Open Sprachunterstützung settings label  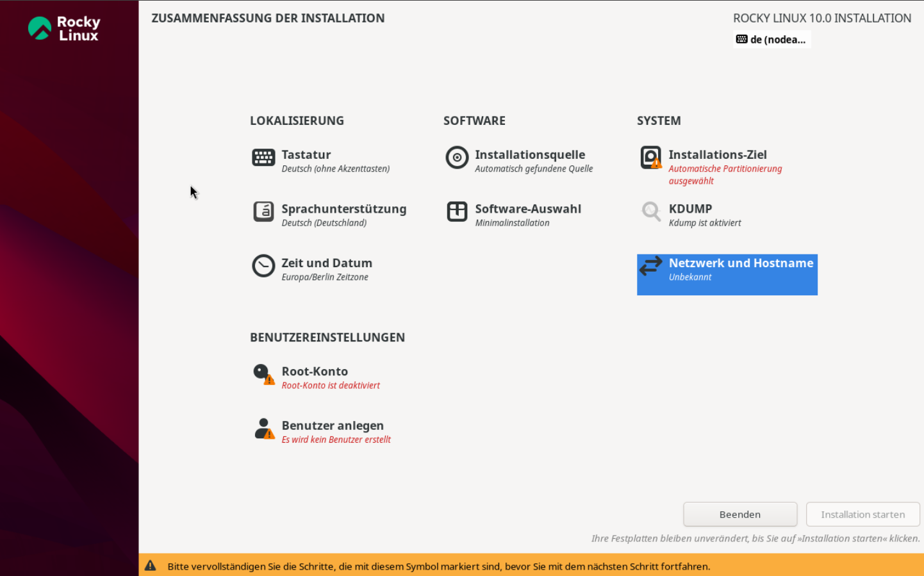point(344,209)
